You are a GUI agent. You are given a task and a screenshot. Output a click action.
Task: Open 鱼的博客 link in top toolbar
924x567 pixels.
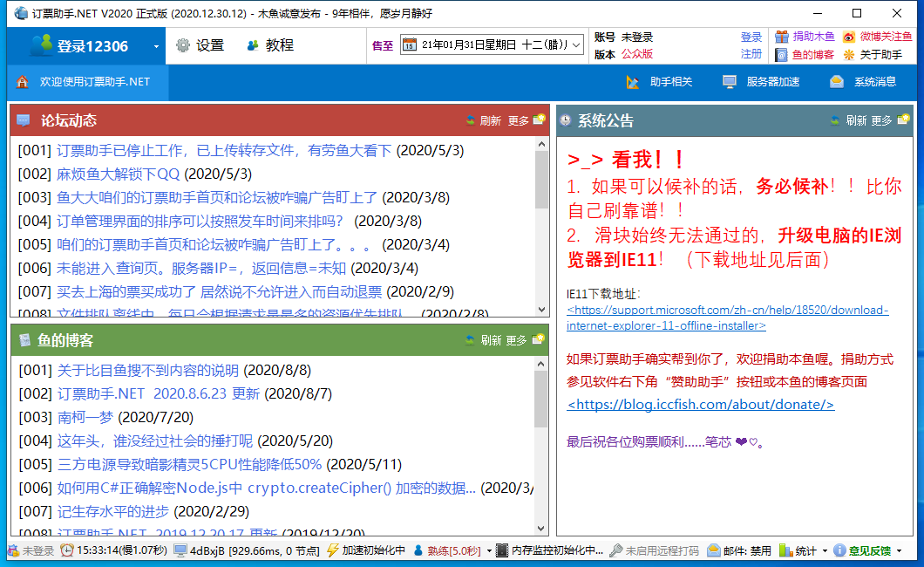click(x=813, y=55)
